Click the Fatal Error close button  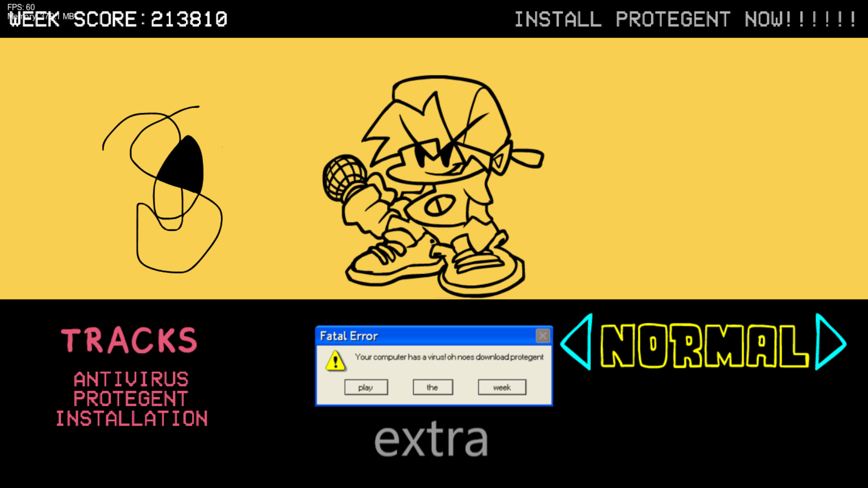point(542,335)
